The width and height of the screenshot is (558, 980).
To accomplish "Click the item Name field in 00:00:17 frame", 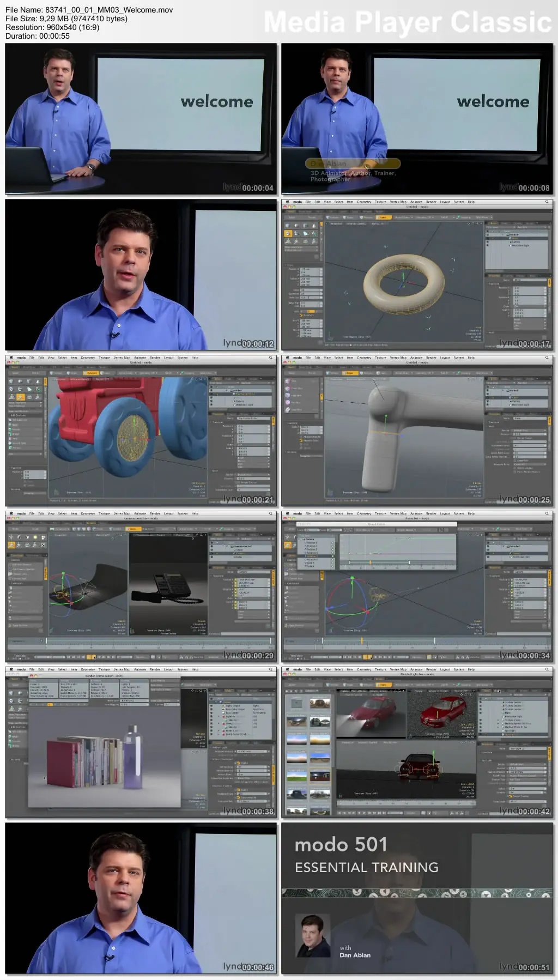I will point(530,280).
